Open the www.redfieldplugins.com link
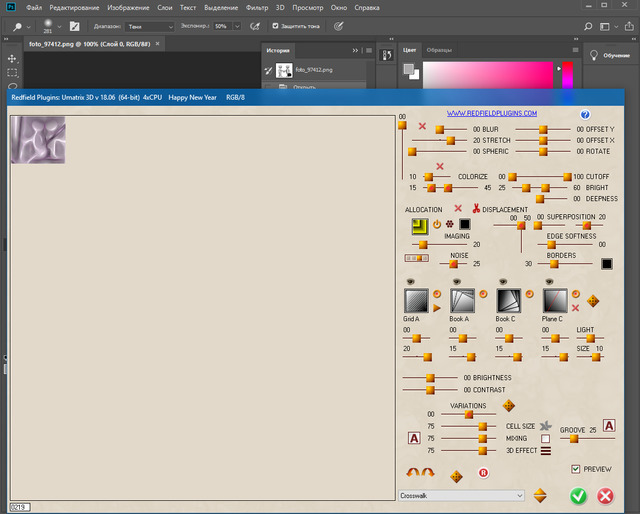 (x=491, y=114)
